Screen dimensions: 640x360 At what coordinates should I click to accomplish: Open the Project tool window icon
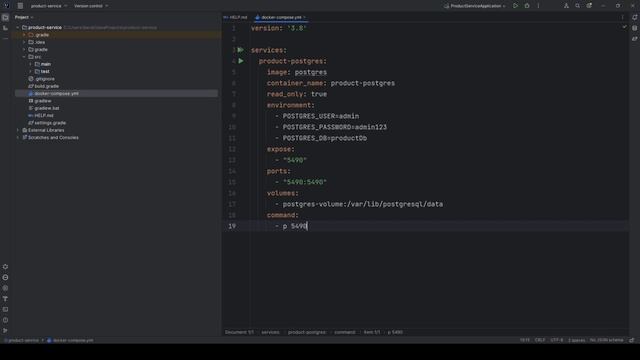tap(5, 18)
